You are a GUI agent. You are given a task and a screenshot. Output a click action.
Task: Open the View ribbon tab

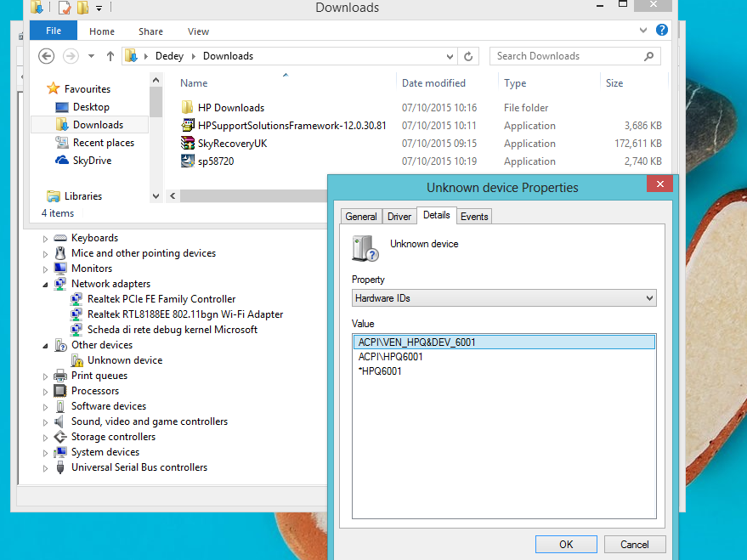(x=198, y=31)
